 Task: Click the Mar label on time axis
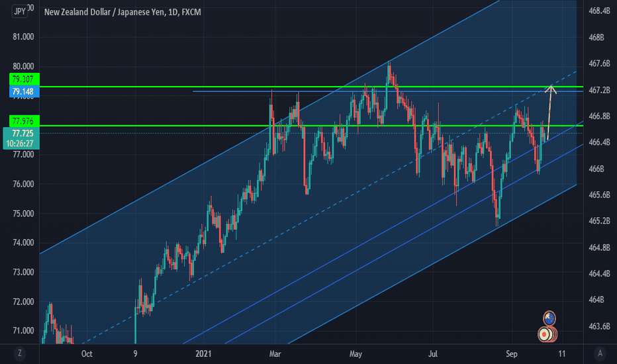275,354
